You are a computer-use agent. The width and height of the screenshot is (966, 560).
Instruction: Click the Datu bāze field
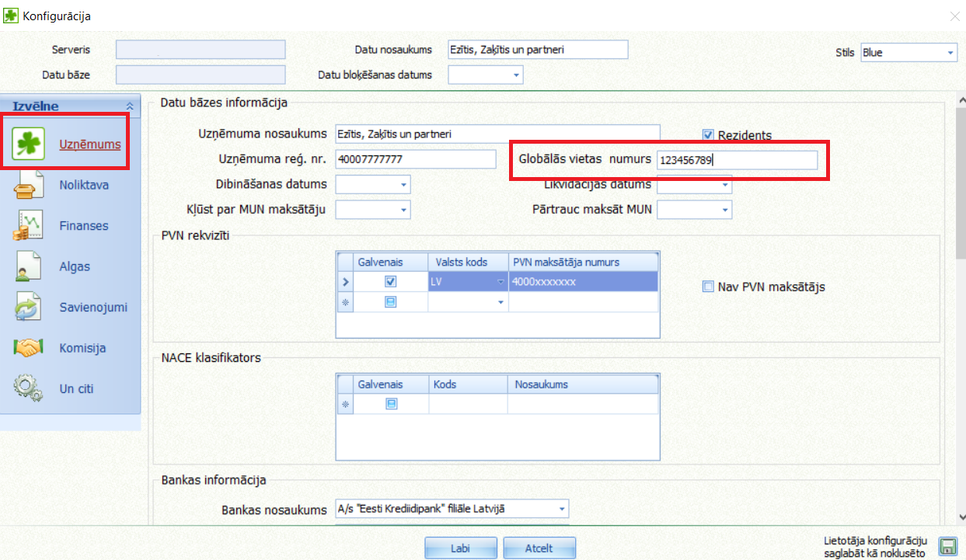point(201,75)
